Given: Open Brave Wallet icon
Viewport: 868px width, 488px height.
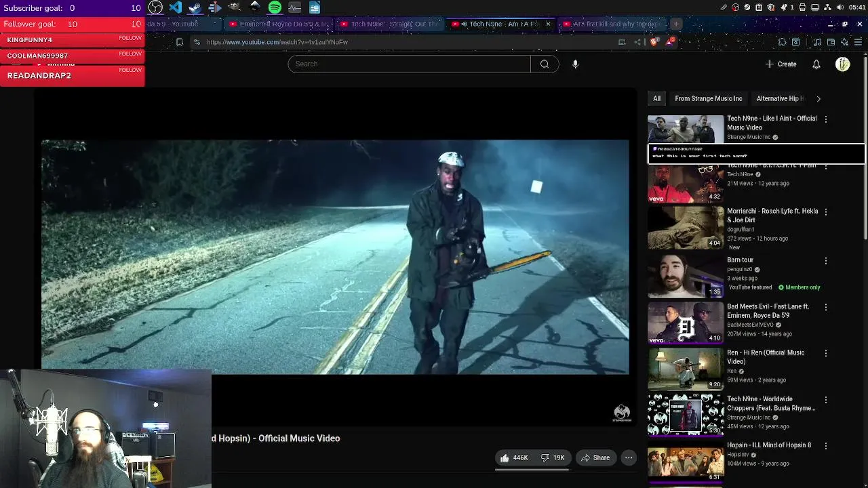Looking at the screenshot, I should pyautogui.click(x=831, y=42).
